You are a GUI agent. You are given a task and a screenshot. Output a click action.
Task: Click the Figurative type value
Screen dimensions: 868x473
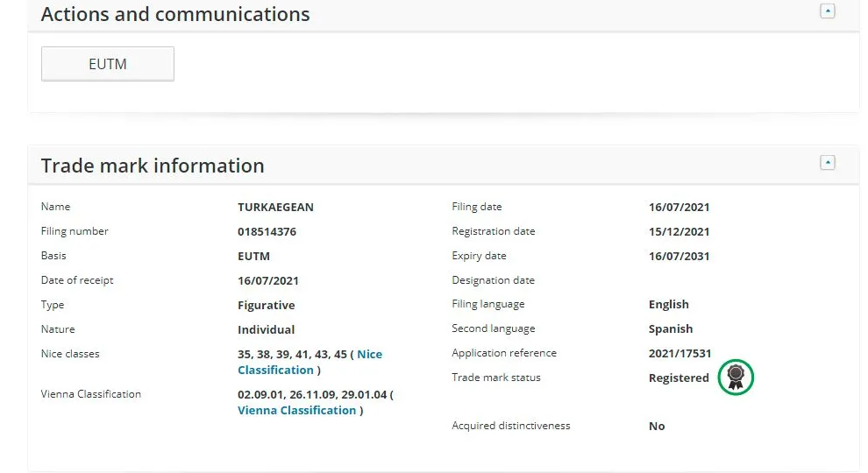click(267, 306)
